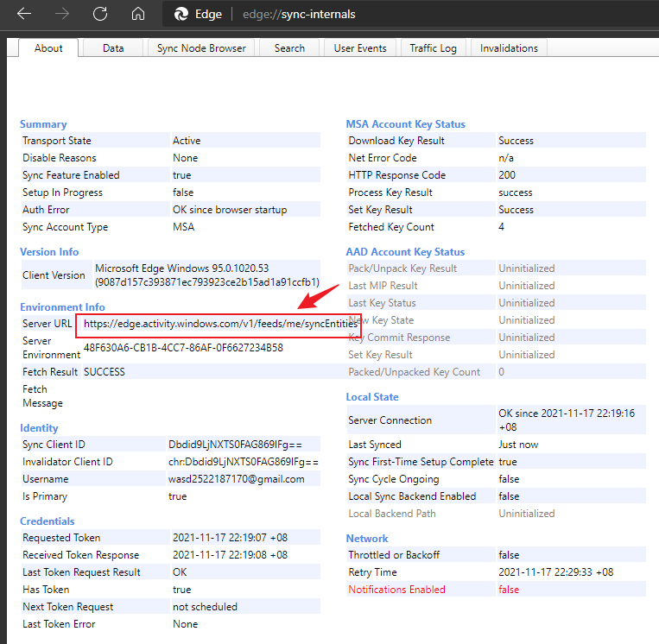Viewport: 659px width, 644px height.
Task: Click the Last Key Status label
Action: (382, 303)
